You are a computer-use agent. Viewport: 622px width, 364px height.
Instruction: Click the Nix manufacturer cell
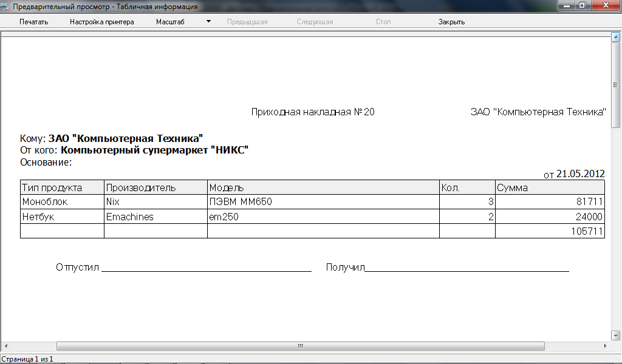(155, 201)
